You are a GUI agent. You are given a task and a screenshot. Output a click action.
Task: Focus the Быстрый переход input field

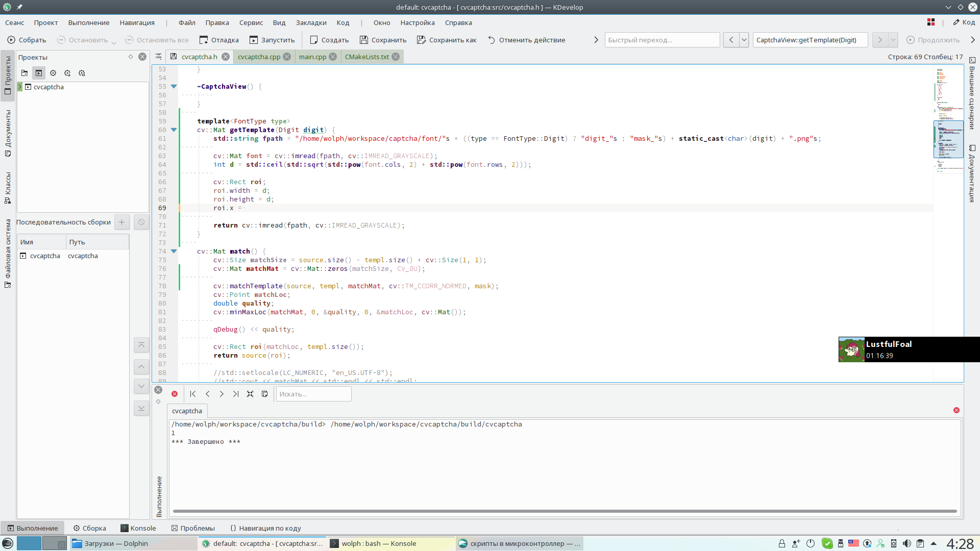[x=662, y=40]
